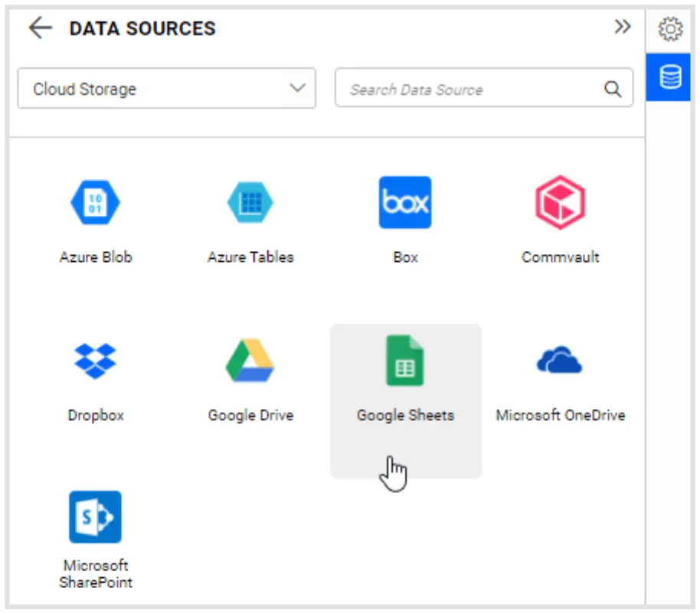
Task: Click the Google Sheets icon
Action: pyautogui.click(x=405, y=361)
